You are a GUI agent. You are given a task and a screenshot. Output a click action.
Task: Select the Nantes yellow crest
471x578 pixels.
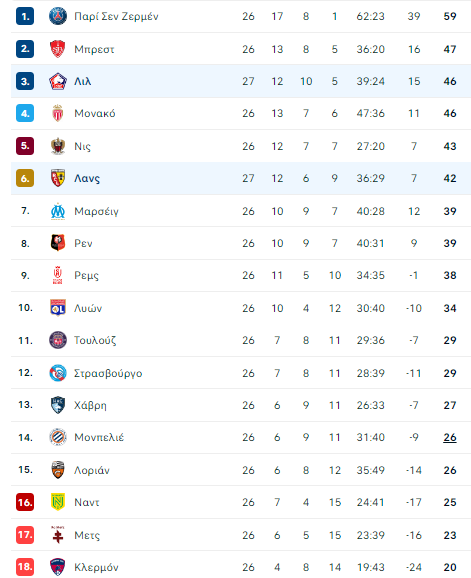(58, 502)
